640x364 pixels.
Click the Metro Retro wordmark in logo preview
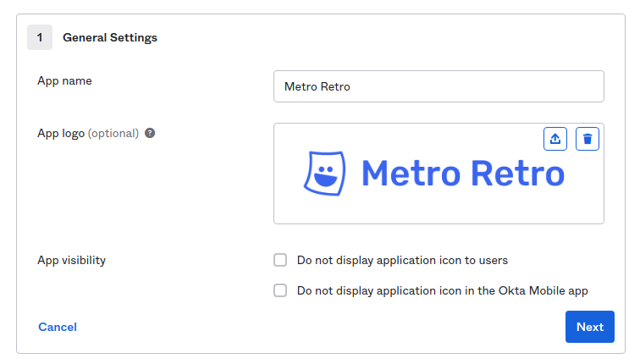point(462,174)
